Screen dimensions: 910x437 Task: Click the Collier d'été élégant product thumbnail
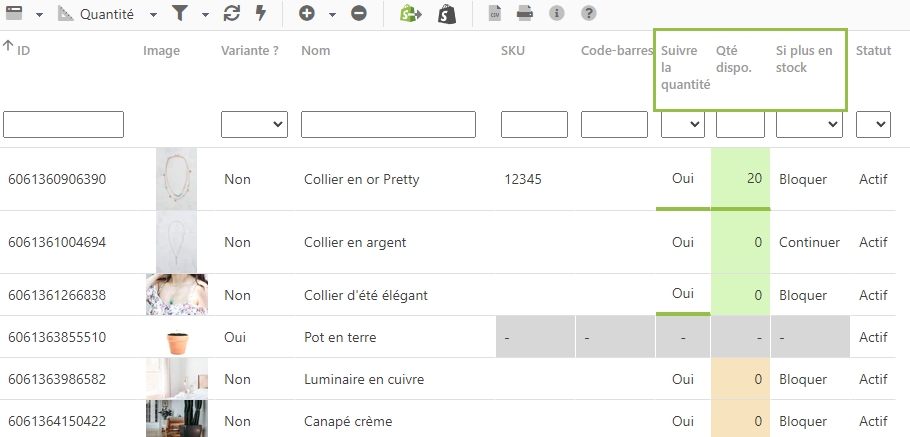[177, 295]
